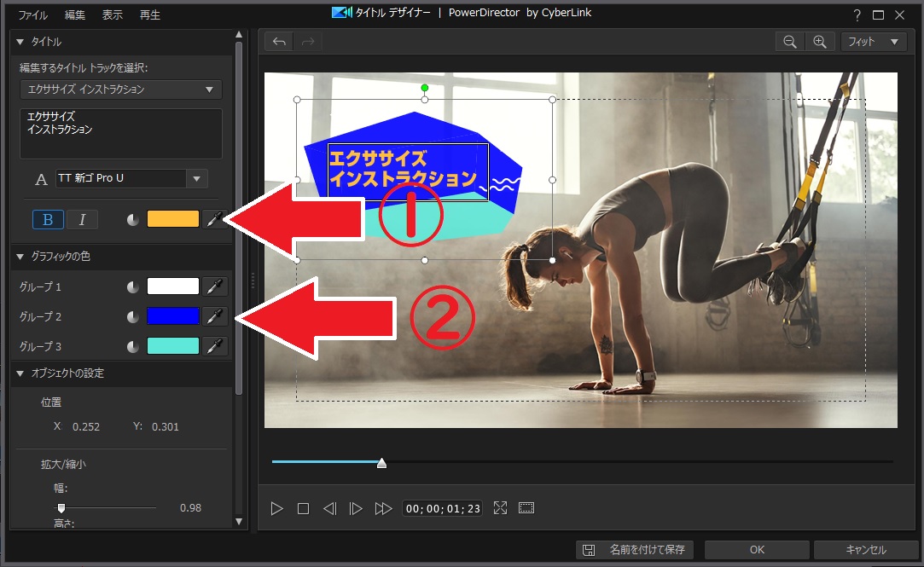Click the preview timeline playhead marker
Screen dimensions: 924x567
pyautogui.click(x=382, y=463)
